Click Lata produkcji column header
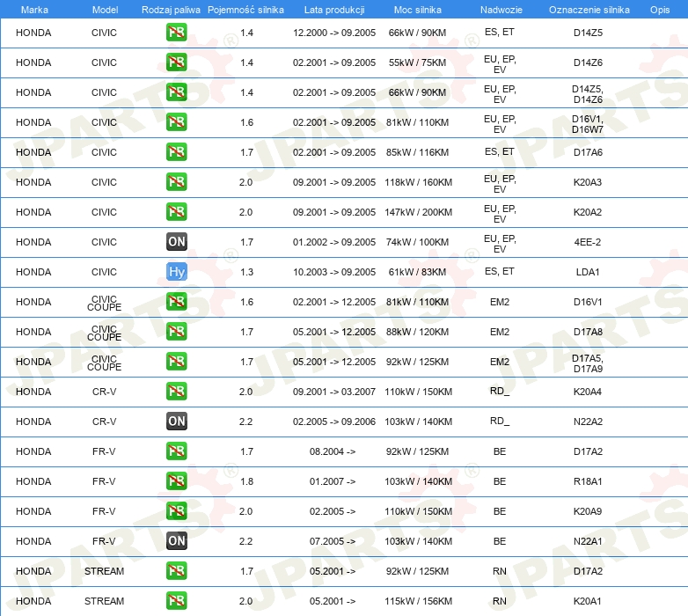This screenshot has height=616, width=688. pyautogui.click(x=334, y=10)
